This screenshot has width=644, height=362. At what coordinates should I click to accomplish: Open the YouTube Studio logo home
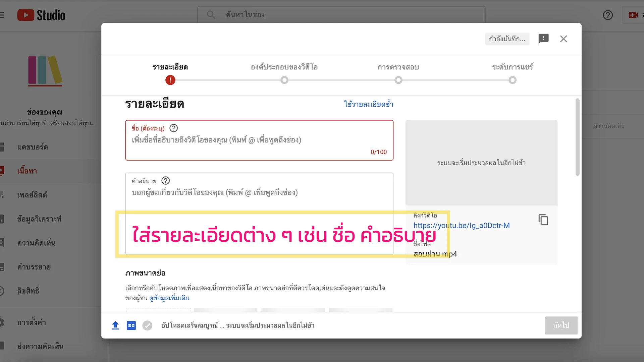41,15
